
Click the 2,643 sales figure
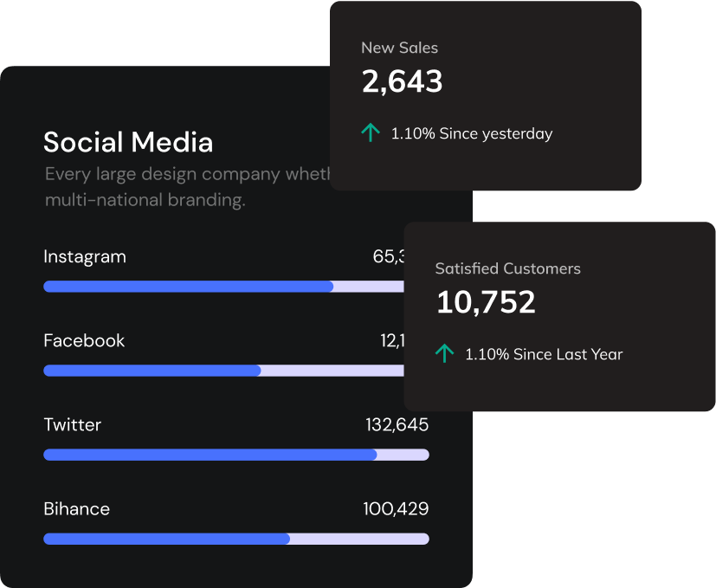402,81
